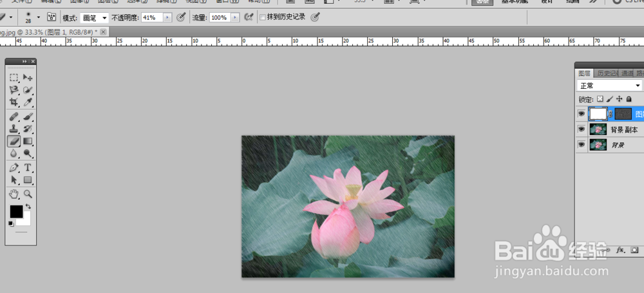Viewport: 644px width, 293px height.
Task: Open the brush panel toggle icon
Action: (52, 17)
